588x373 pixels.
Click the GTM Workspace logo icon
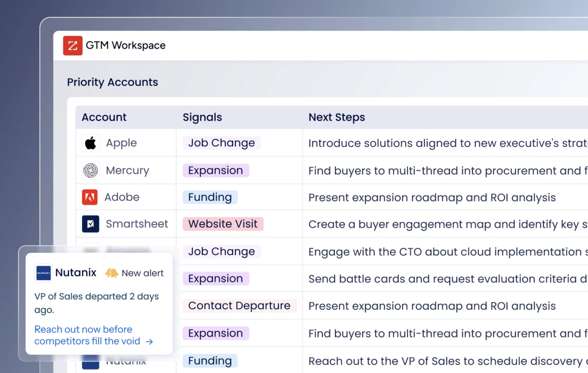(72, 46)
